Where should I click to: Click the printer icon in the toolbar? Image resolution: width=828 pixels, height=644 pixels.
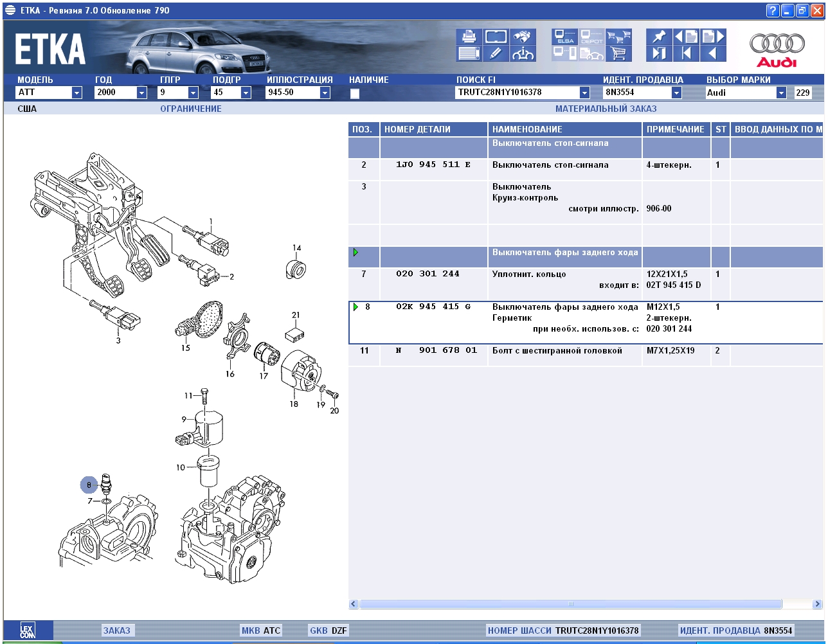[x=469, y=37]
